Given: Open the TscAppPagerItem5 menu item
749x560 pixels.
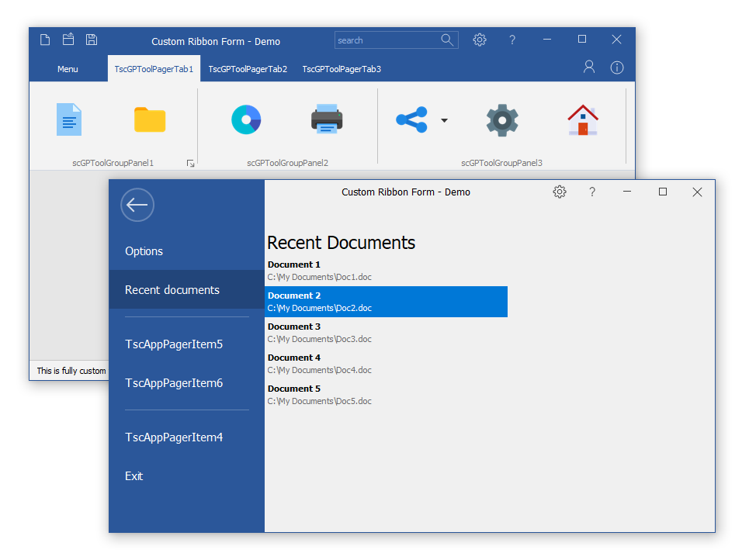Looking at the screenshot, I should click(x=186, y=344).
